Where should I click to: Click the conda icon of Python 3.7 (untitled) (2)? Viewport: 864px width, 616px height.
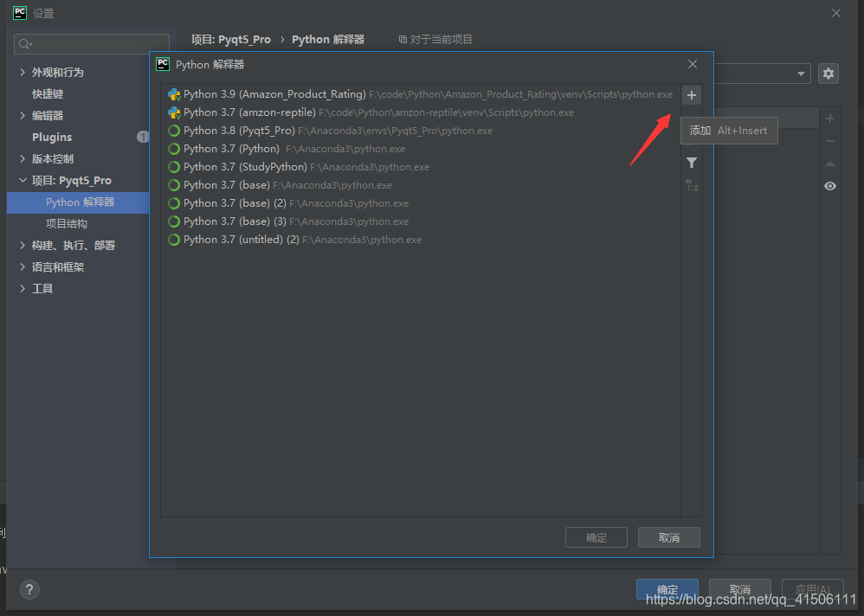coord(173,240)
